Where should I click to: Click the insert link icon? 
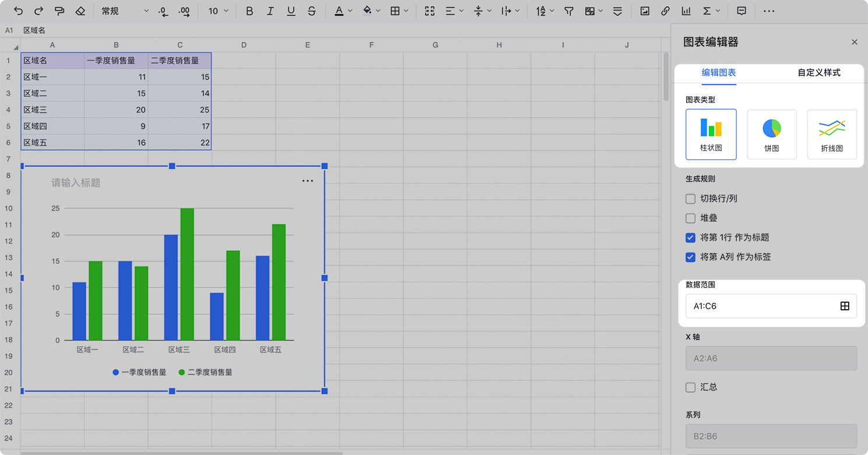pyautogui.click(x=665, y=11)
